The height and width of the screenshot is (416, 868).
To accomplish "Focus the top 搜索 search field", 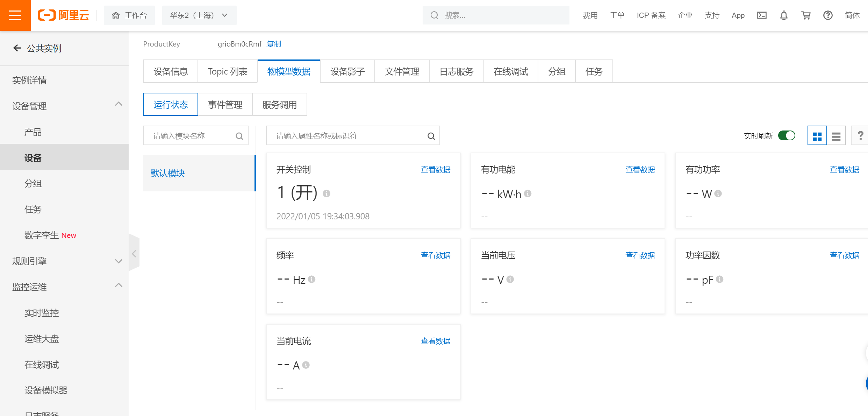I will pos(496,15).
